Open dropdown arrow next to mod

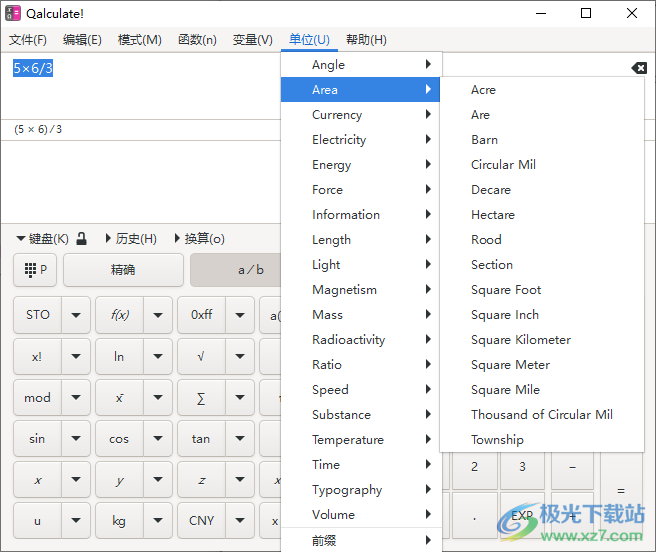[76, 397]
